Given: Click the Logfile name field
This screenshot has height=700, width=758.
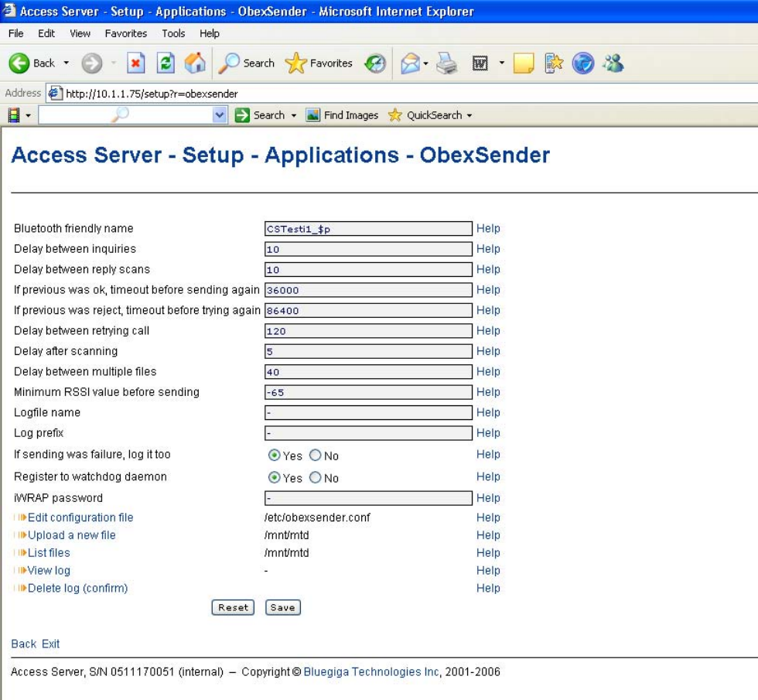Looking at the screenshot, I should [x=368, y=412].
